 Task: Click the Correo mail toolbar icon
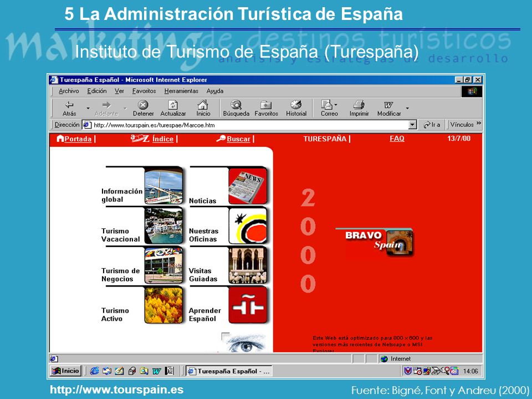click(327, 105)
